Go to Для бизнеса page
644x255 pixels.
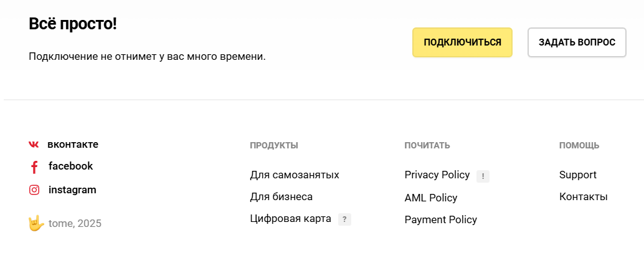click(281, 197)
